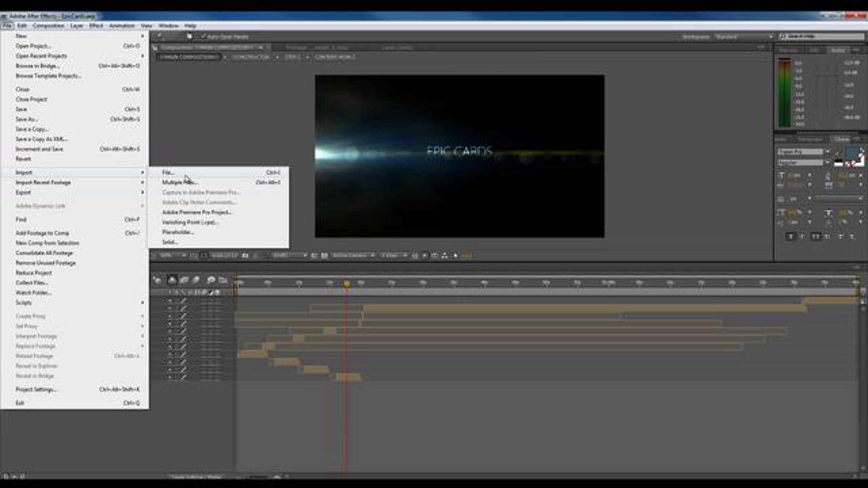Expand the New submenu arrow
The width and height of the screenshot is (868, 488).
[x=142, y=36]
